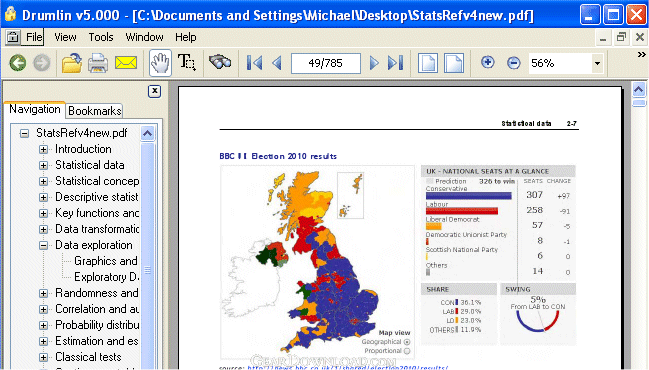Tick the Prediction checkbox
Viewport: 649px width, 370px height.
click(x=429, y=181)
